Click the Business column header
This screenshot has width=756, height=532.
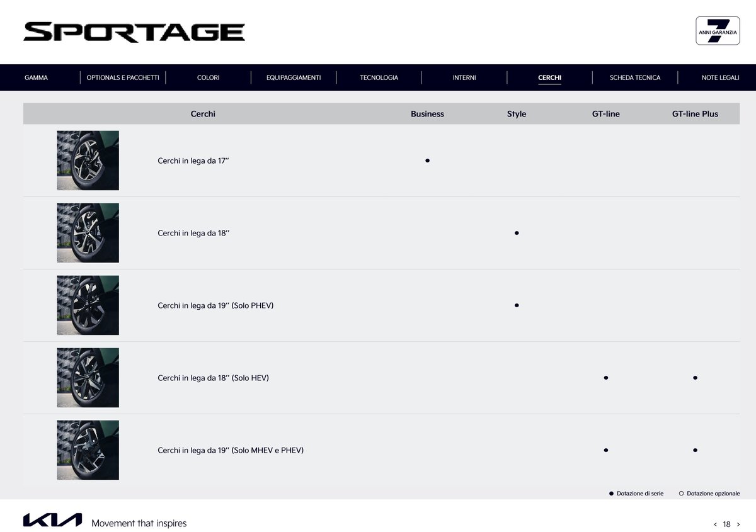427,114
